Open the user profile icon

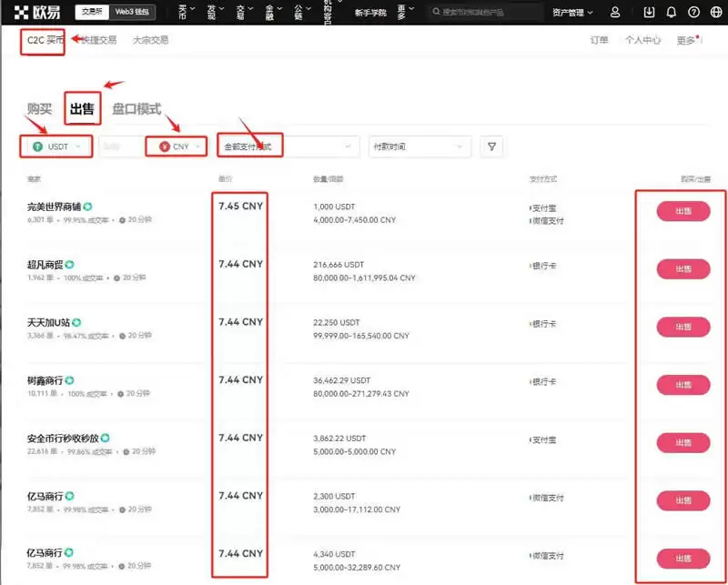click(x=615, y=13)
